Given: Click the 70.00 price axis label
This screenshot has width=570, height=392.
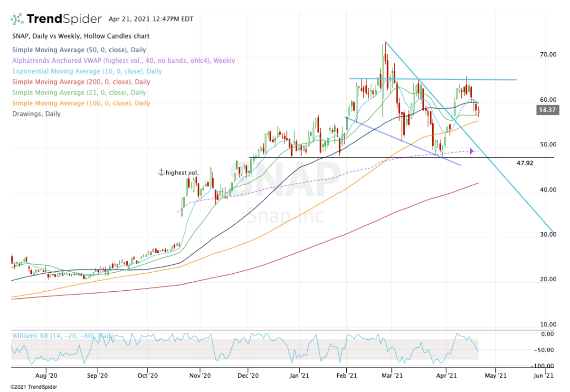Looking at the screenshot, I should pos(548,55).
